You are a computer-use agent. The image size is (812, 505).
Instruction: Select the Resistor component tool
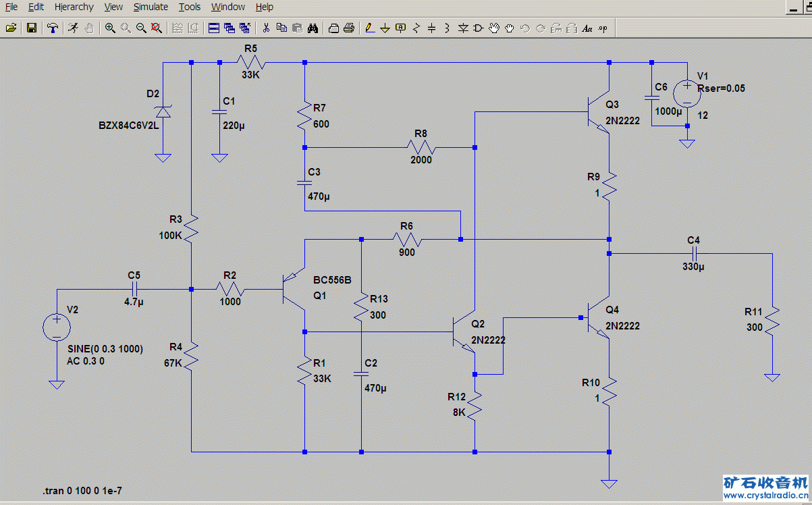[x=416, y=28]
